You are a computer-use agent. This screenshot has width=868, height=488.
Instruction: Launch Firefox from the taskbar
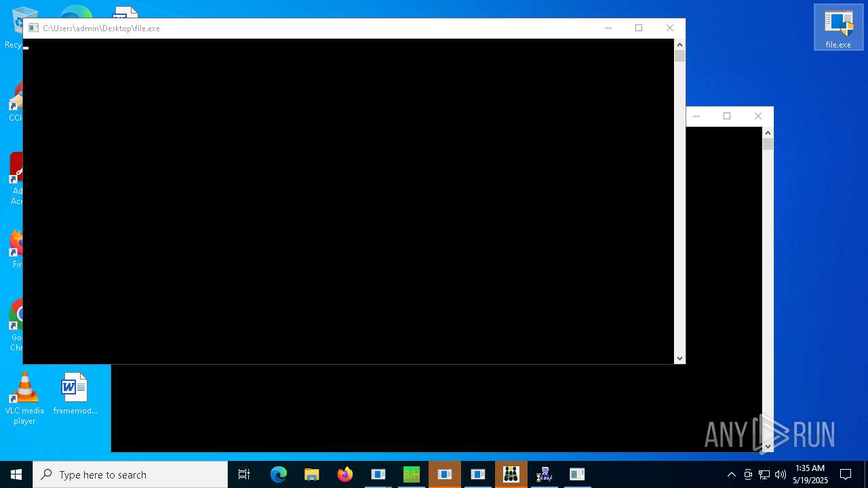pyautogui.click(x=345, y=474)
